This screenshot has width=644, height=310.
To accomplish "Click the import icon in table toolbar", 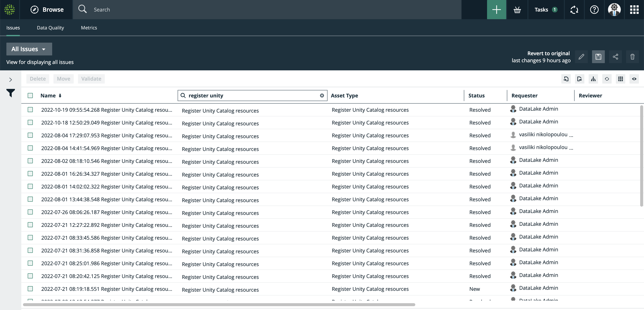I will [566, 79].
